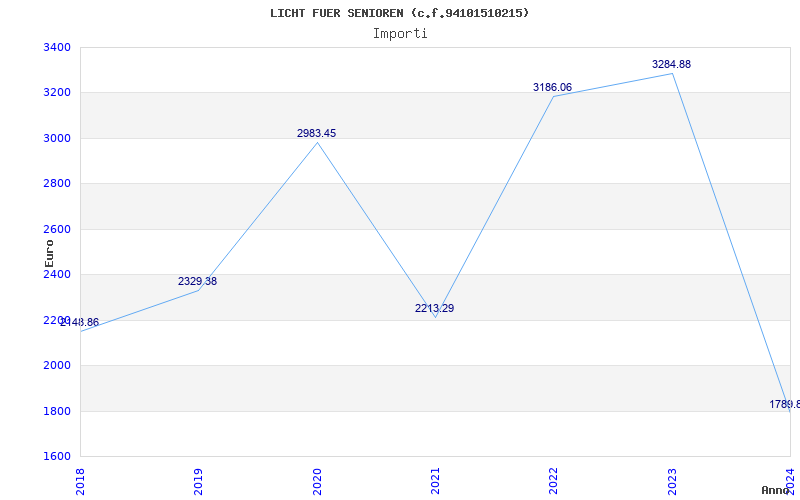Click the y-axis value 2000

(x=57, y=365)
